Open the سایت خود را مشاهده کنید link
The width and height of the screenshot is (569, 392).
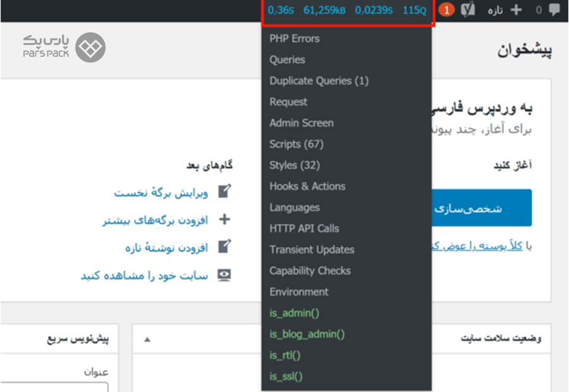tap(144, 275)
